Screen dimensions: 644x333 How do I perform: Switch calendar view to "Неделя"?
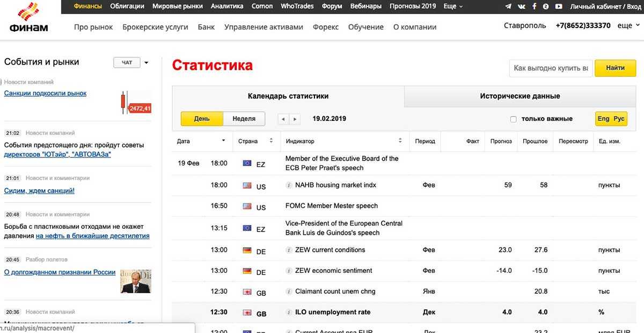pos(244,119)
